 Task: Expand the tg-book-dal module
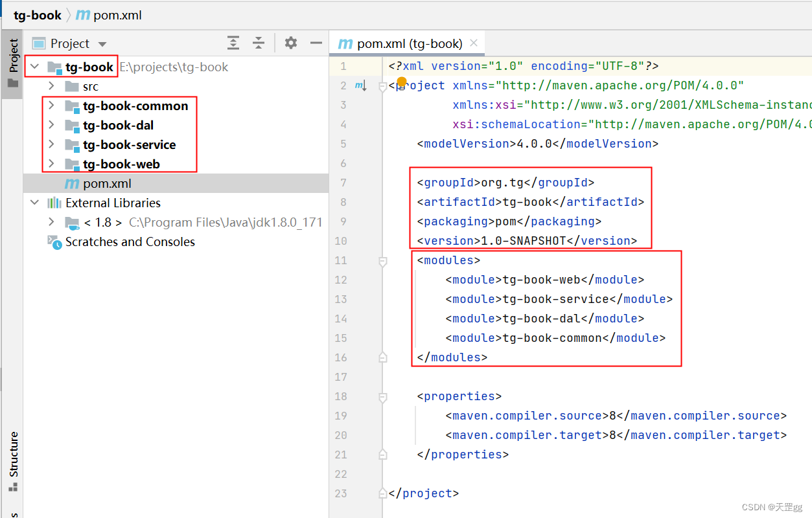[51, 125]
